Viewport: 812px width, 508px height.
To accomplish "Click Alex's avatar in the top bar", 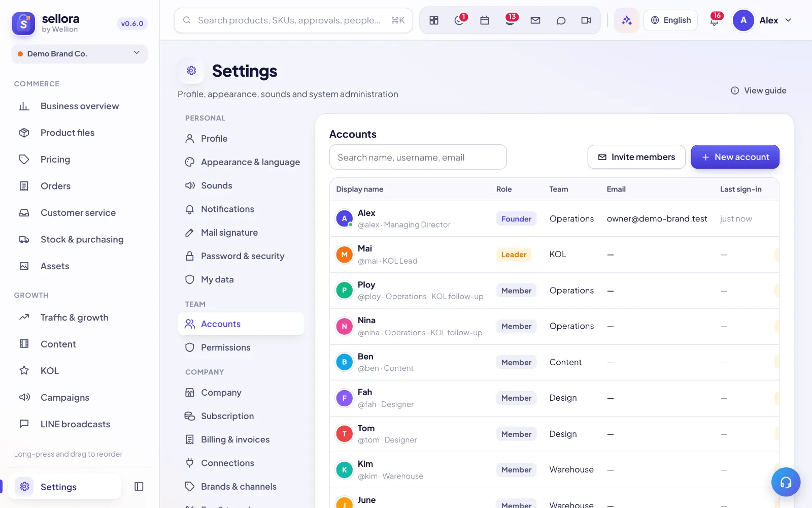I will click(x=743, y=20).
